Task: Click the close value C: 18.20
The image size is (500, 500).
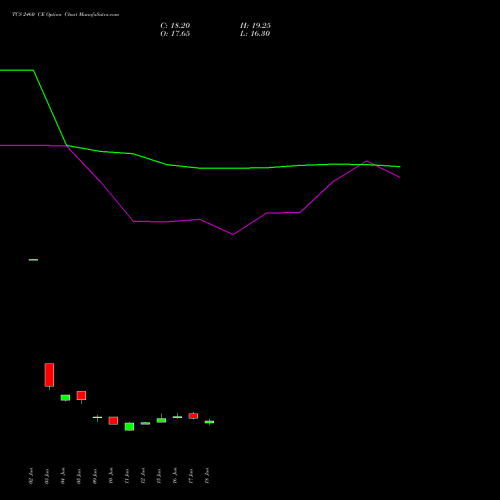Action: pyautogui.click(x=175, y=26)
